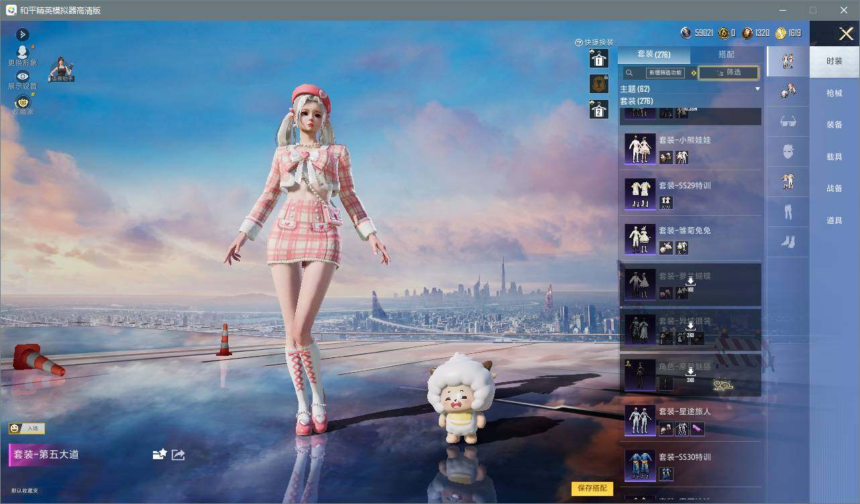This screenshot has width=860, height=504.
Task: Open the 装备 equipment tab
Action: [x=835, y=125]
